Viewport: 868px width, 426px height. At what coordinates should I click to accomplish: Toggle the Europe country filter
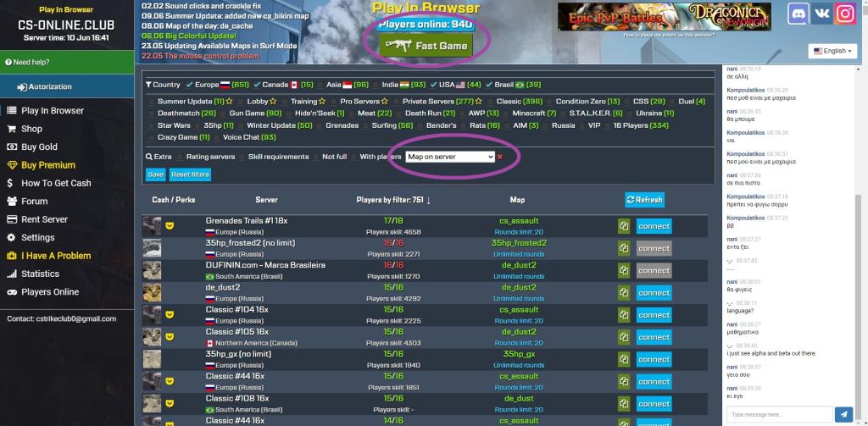(190, 85)
